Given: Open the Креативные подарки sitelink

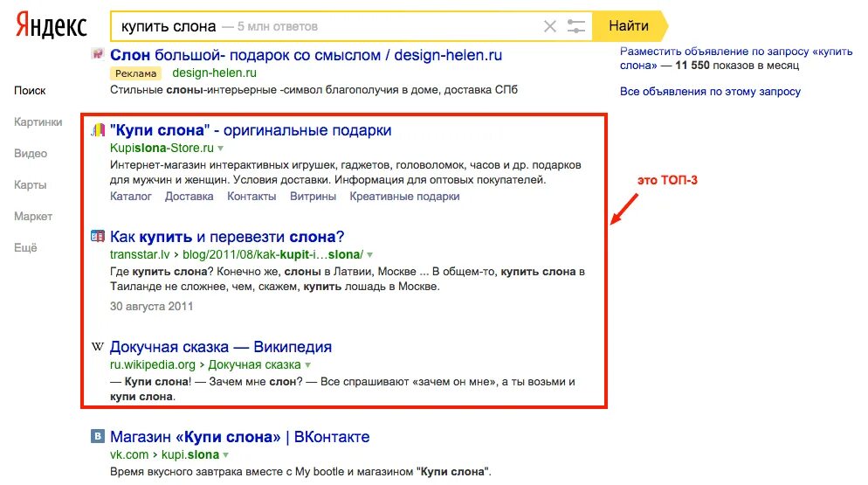Looking at the screenshot, I should click(x=404, y=197).
